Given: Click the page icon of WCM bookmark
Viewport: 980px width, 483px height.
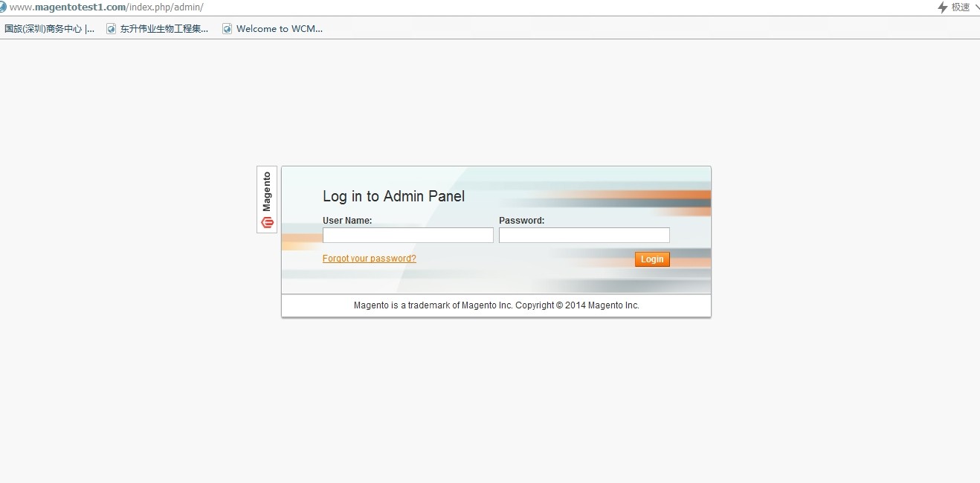Looking at the screenshot, I should coord(228,29).
